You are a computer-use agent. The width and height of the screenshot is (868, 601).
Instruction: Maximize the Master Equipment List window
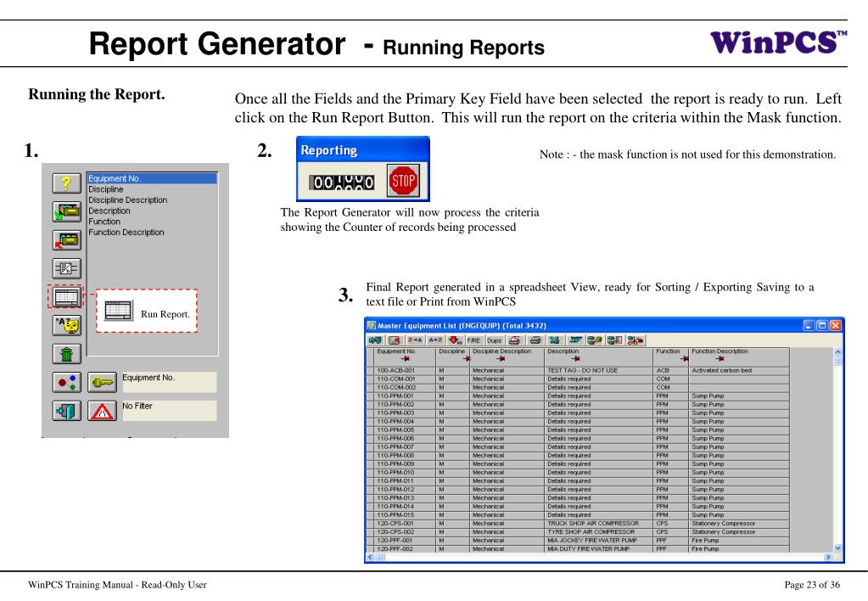point(822,326)
